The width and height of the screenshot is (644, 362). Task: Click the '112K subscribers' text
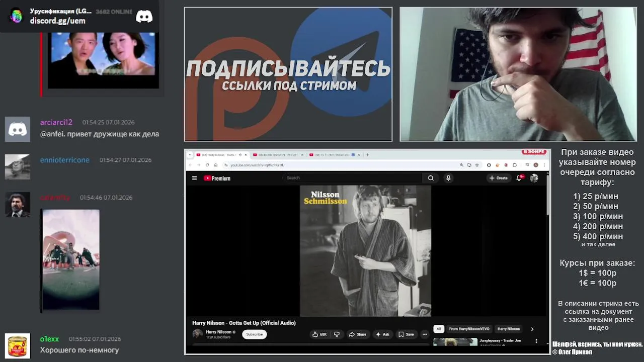(x=218, y=337)
